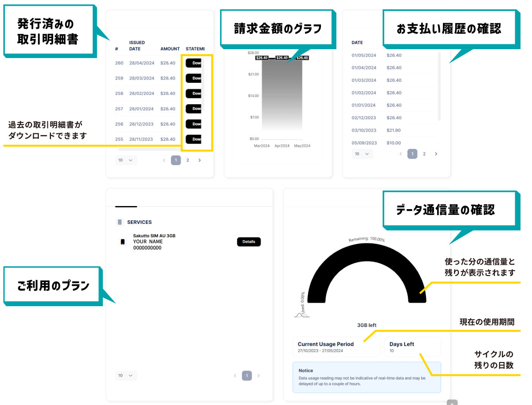The width and height of the screenshot is (532, 405).
Task: Click the Current Usage Period card
Action: point(336,347)
